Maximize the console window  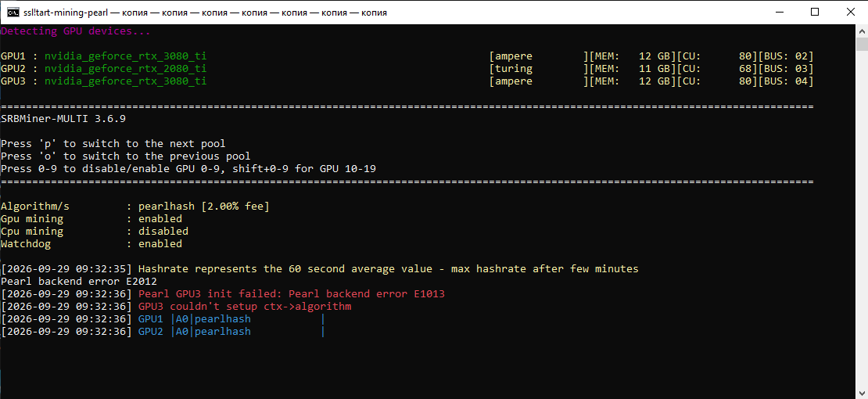click(814, 13)
